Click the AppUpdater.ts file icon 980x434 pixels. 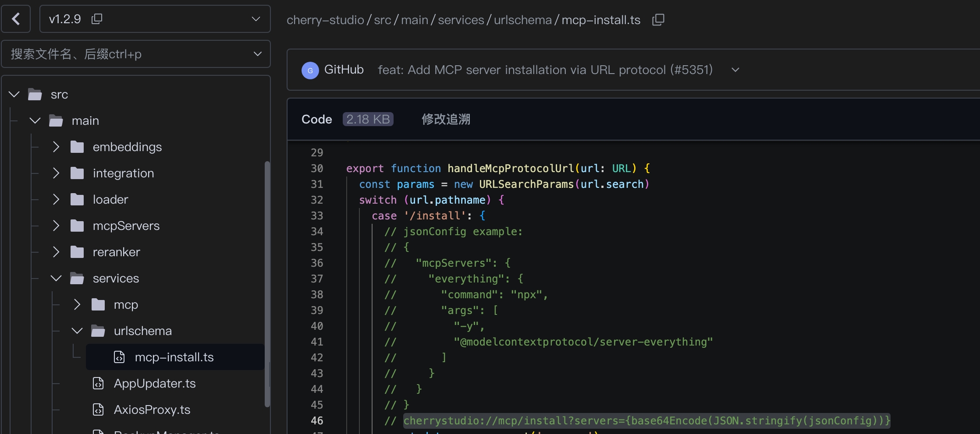(98, 383)
